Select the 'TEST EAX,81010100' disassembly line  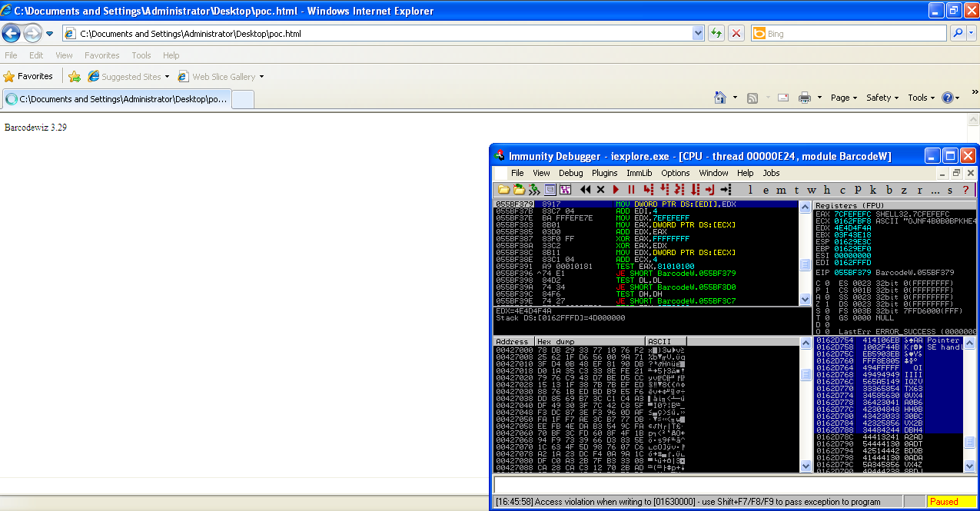[x=646, y=266]
